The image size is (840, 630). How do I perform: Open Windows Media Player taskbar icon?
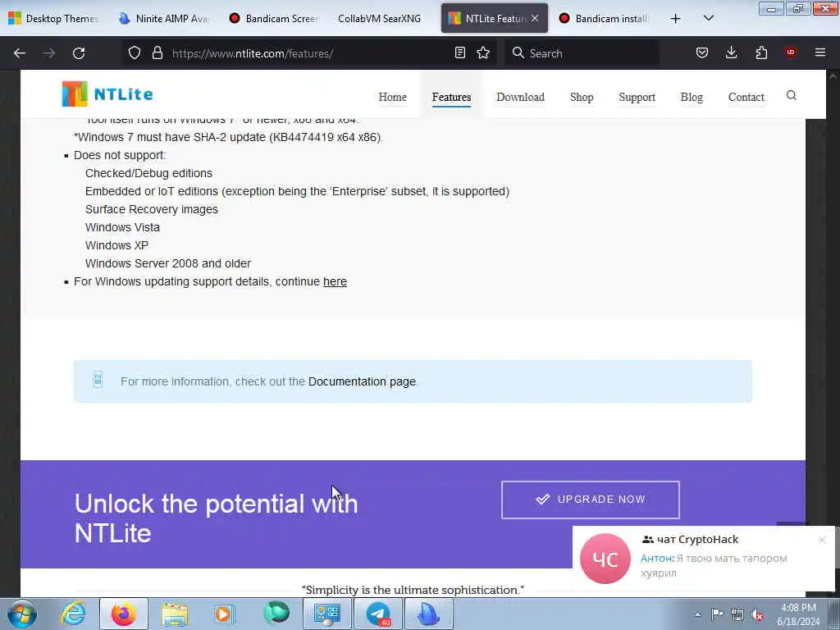click(225, 614)
